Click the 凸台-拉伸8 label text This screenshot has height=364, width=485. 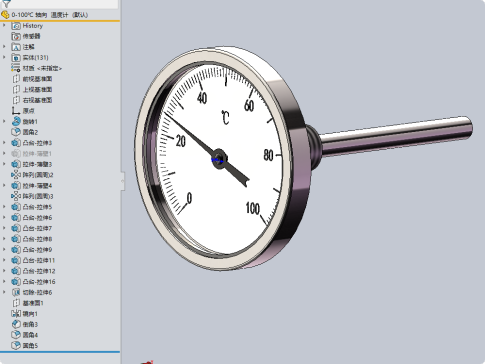(37, 239)
